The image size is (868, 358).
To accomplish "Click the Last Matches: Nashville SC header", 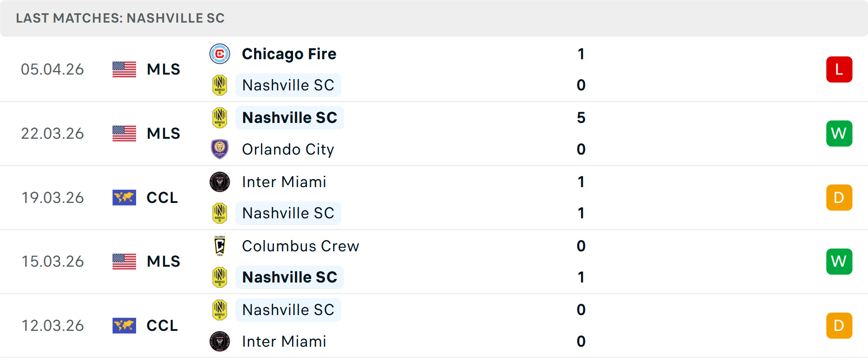I will pos(120,18).
